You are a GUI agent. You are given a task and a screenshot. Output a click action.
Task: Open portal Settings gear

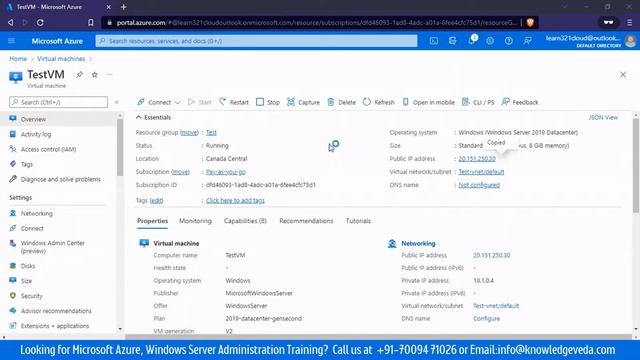[x=490, y=41]
